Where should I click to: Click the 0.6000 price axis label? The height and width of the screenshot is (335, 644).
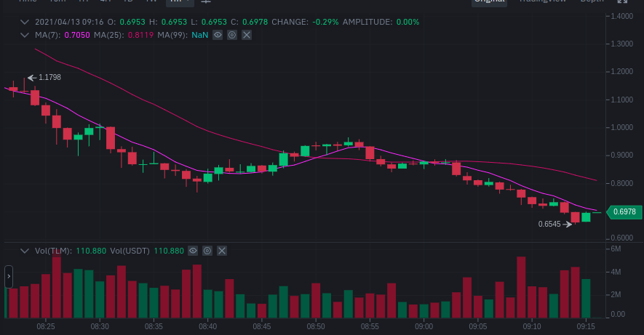pos(622,238)
